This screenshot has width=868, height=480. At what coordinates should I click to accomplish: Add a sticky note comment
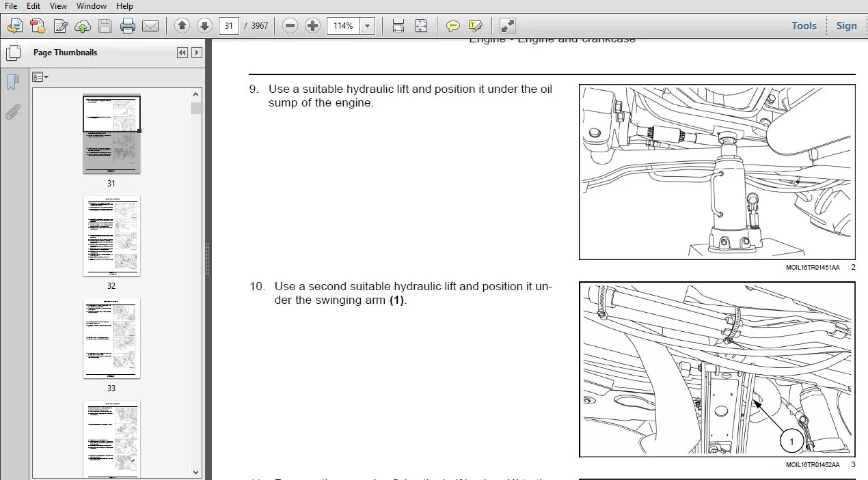(452, 26)
